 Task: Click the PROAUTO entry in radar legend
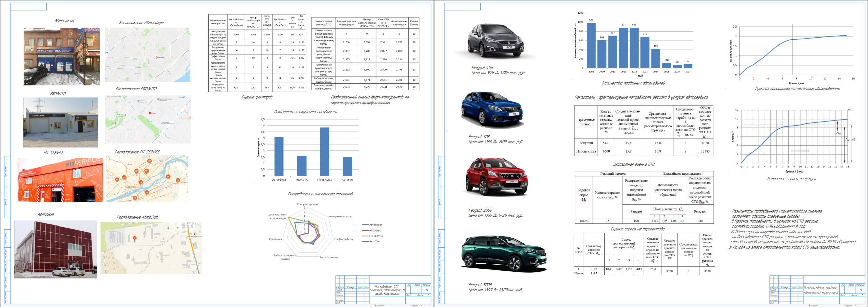372,231
